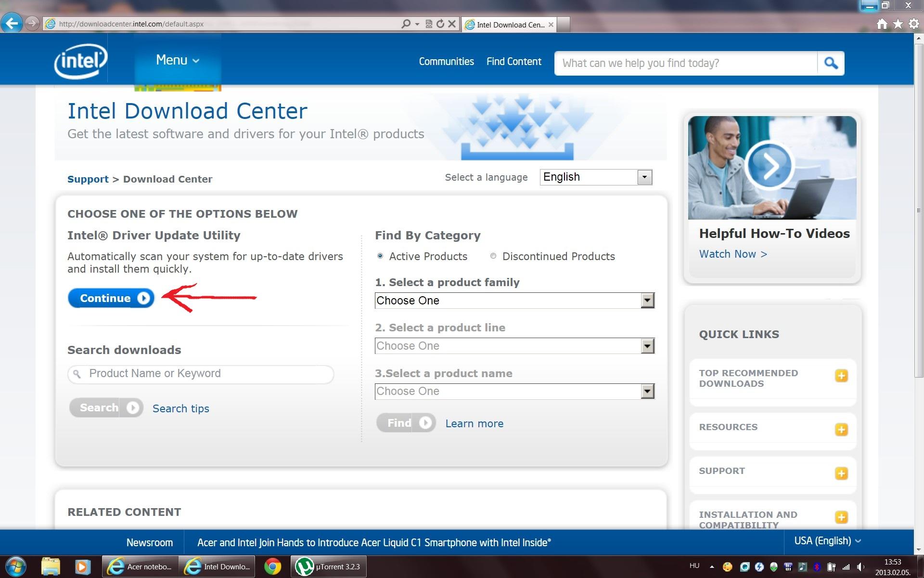Open the Acer Liquid C1 news headline

point(374,542)
